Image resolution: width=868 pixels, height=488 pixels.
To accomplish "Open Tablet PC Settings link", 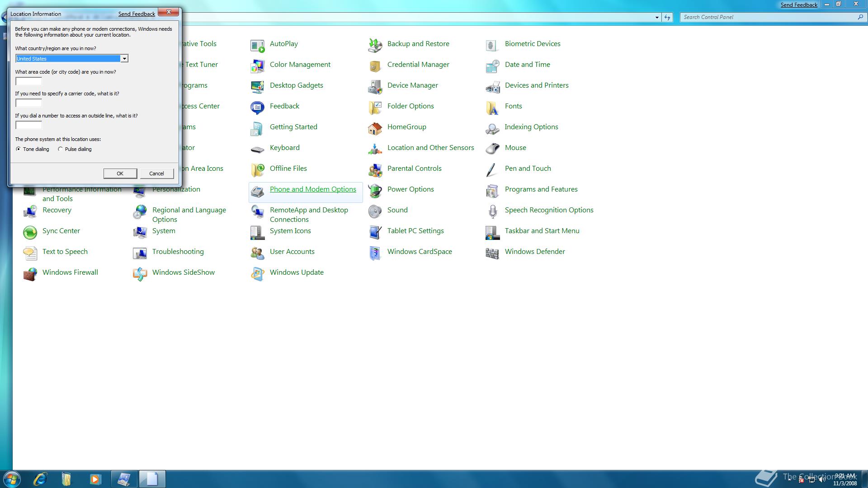I will click(x=415, y=231).
